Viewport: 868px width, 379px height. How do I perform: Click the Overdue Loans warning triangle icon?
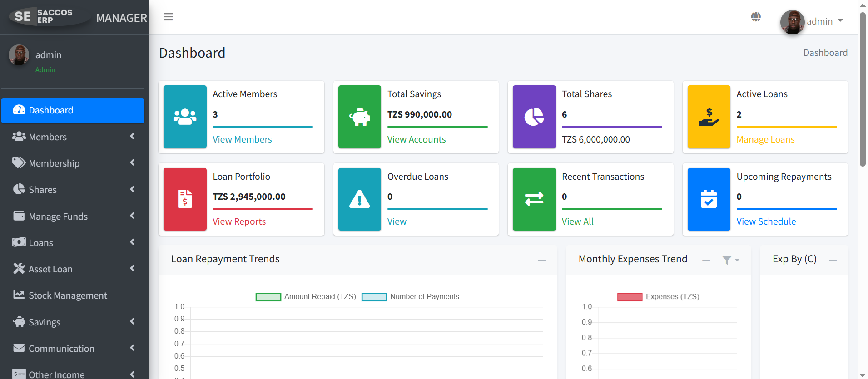pos(359,199)
